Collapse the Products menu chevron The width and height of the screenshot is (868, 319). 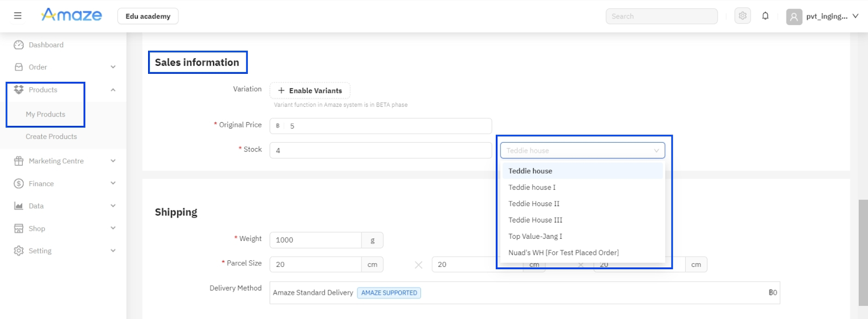113,90
